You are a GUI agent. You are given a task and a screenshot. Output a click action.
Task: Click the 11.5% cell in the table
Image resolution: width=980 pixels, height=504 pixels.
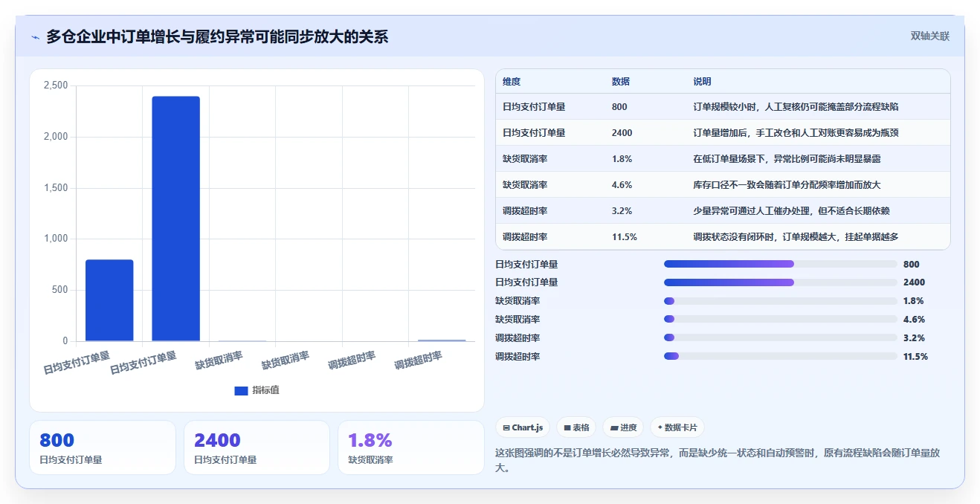tap(625, 237)
